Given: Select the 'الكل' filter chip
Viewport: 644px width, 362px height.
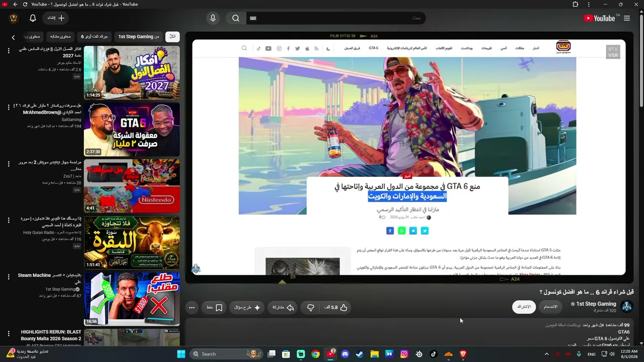Looking at the screenshot, I should pos(173,37).
